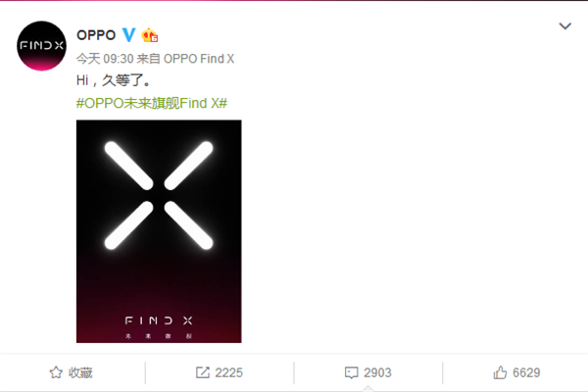Viewport: 588px width, 392px height.
Task: Click the FIND X logo text in poster
Action: (x=159, y=320)
